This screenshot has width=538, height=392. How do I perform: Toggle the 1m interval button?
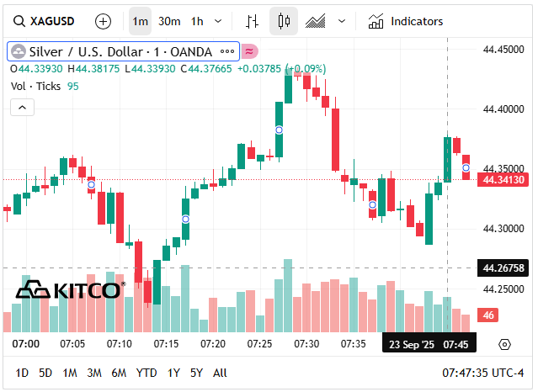pos(141,21)
